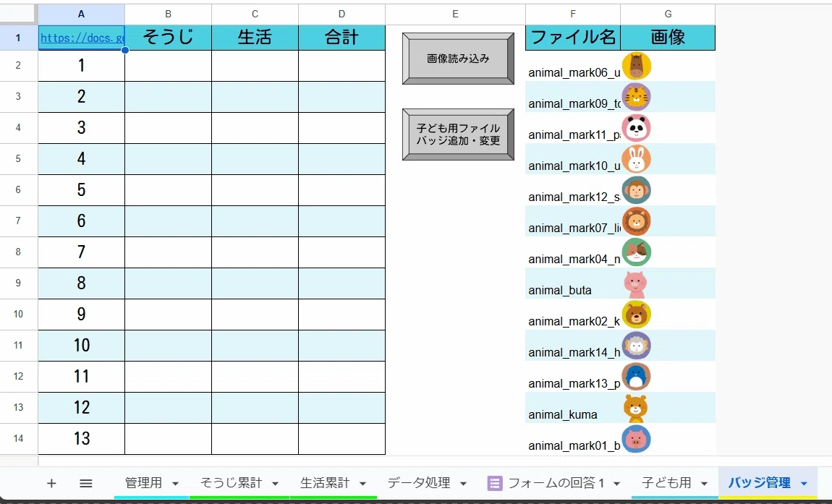Click the animal_mark02_k file name cell
Viewport: 832px width, 504px height.
[573, 314]
